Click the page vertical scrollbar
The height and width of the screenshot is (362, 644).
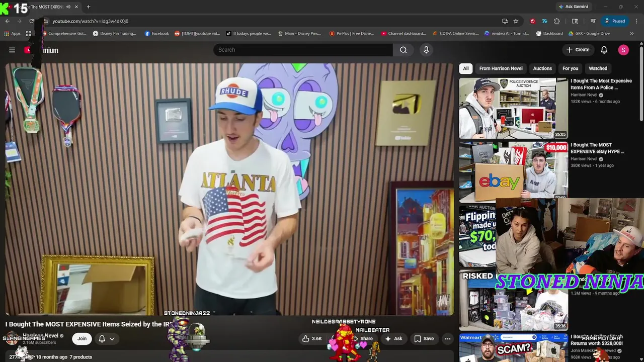[x=641, y=83]
